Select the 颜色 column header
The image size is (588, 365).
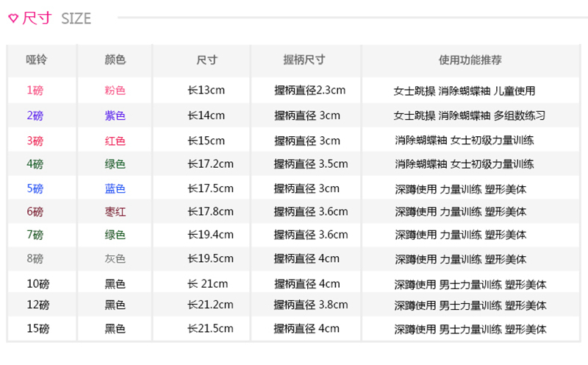(115, 60)
